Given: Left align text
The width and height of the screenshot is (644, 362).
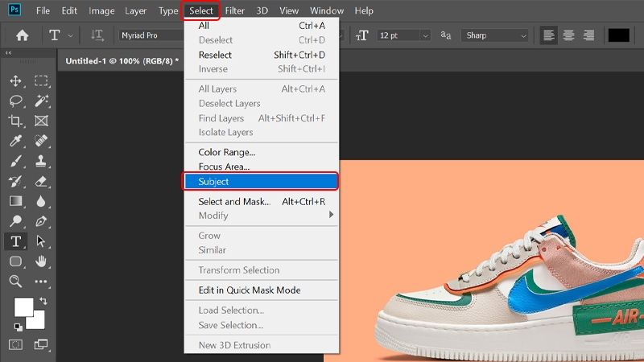Looking at the screenshot, I should click(549, 35).
